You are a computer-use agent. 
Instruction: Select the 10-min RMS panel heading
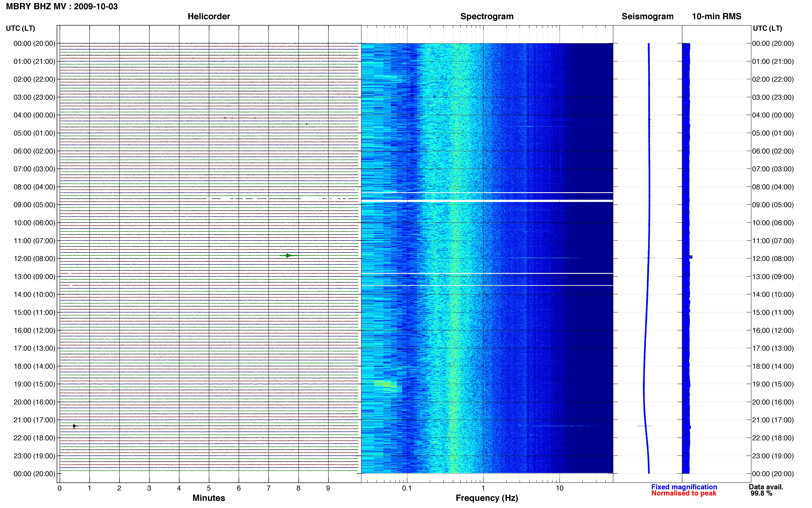coord(716,16)
